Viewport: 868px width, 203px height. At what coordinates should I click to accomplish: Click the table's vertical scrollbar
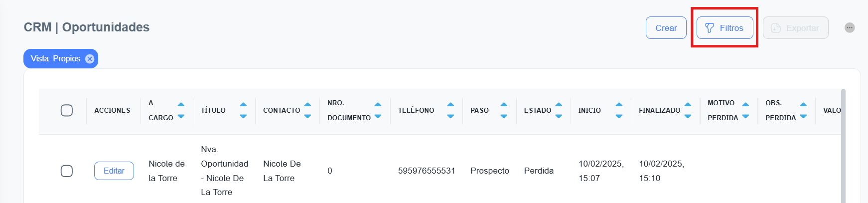843,150
